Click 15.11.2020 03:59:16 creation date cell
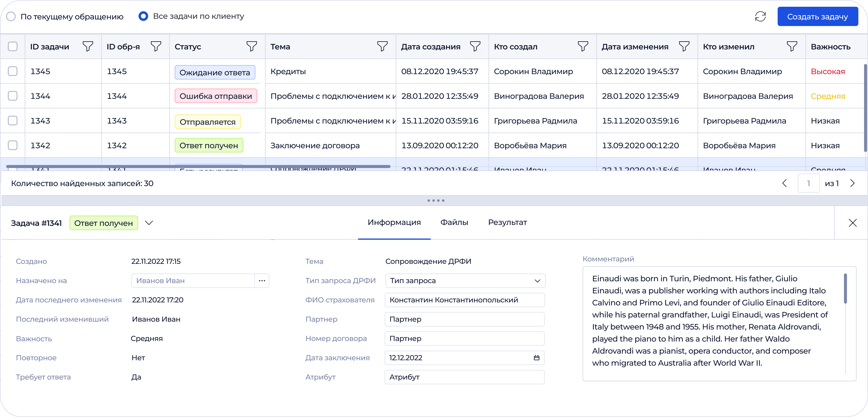This screenshot has width=868, height=417. coord(440,121)
